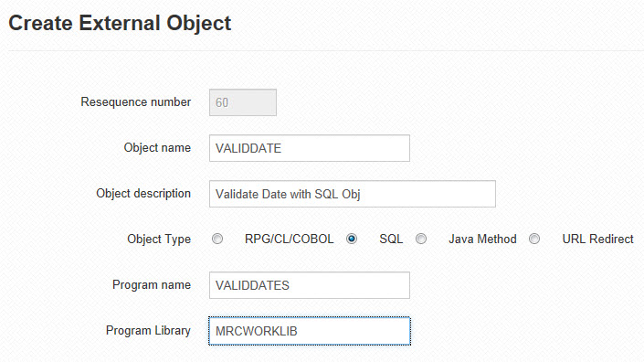Viewport: 644px width, 362px height.
Task: Select the RPG/CL/COBOL radio button
Action: tap(217, 239)
